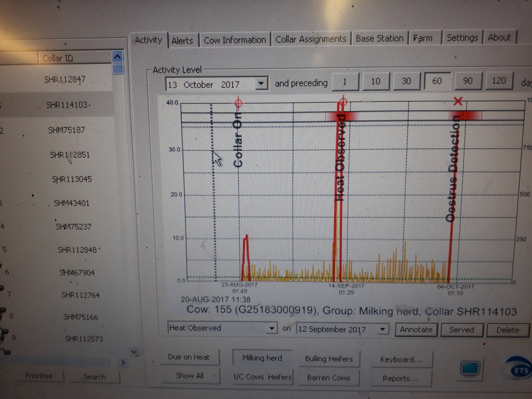Switch to the Alerts tab
The height and width of the screenshot is (399, 532).
(182, 40)
